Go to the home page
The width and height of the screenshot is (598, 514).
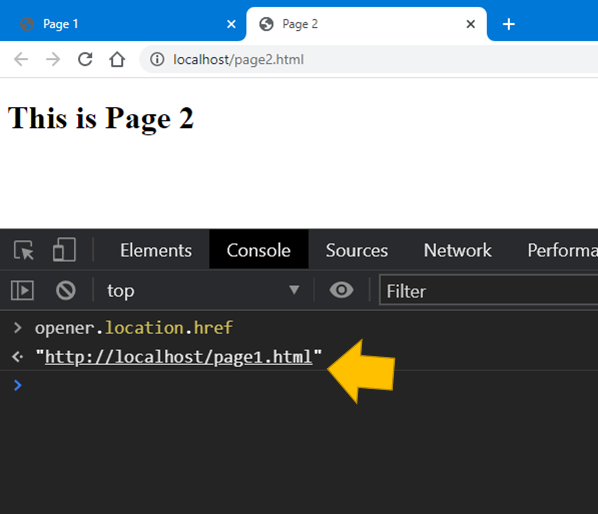[x=117, y=59]
